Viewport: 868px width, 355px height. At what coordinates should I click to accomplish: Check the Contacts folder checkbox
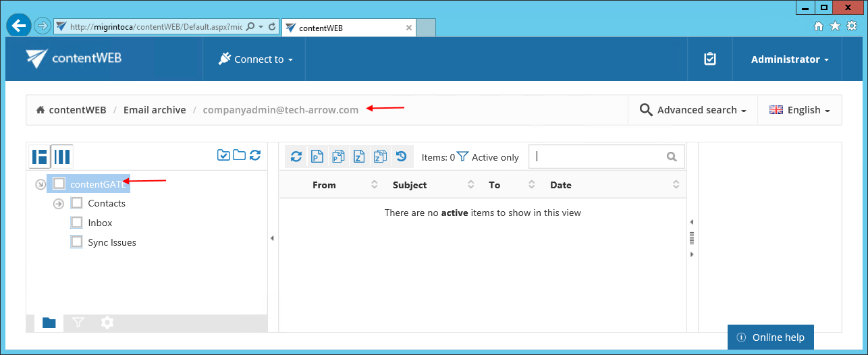pos(77,203)
